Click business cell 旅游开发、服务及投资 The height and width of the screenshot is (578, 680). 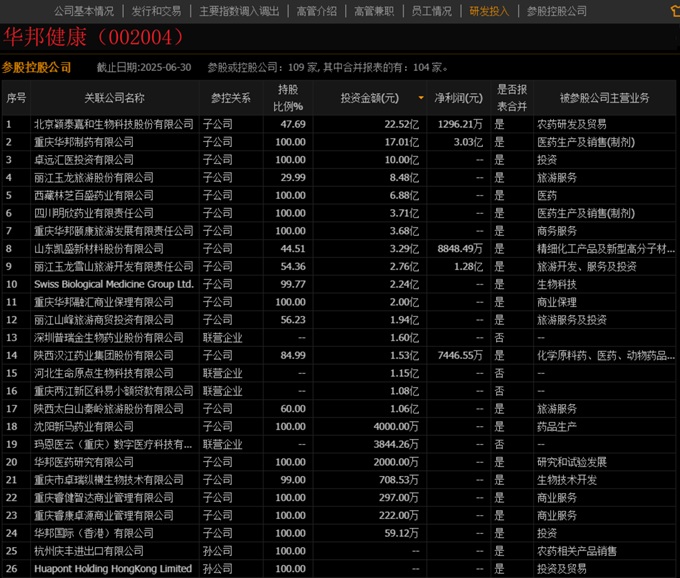pos(587,267)
